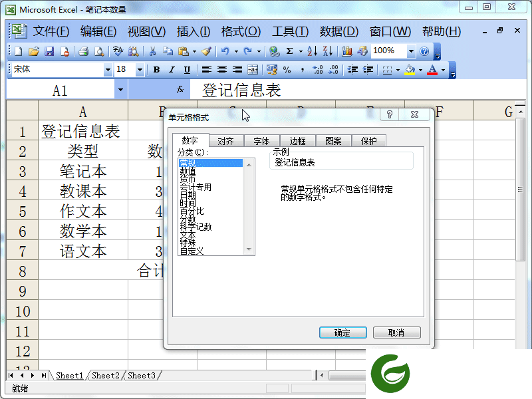This screenshot has width=532, height=399.
Task: Center the text in the cell
Action: 222,70
